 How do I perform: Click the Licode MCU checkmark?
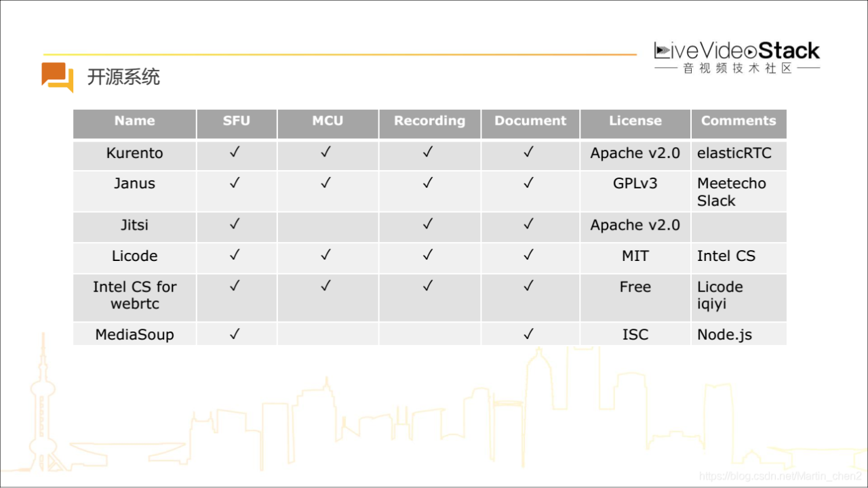(x=326, y=255)
